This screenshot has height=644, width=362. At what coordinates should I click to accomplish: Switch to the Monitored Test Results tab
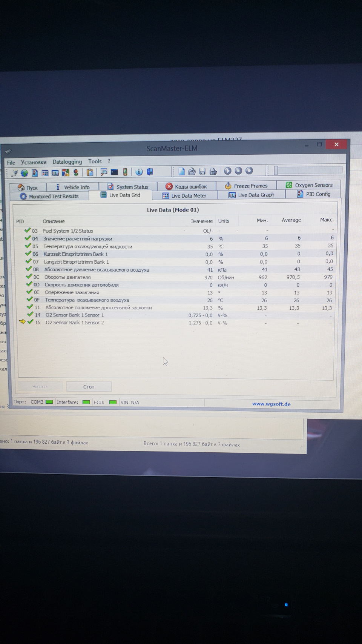coord(49,196)
